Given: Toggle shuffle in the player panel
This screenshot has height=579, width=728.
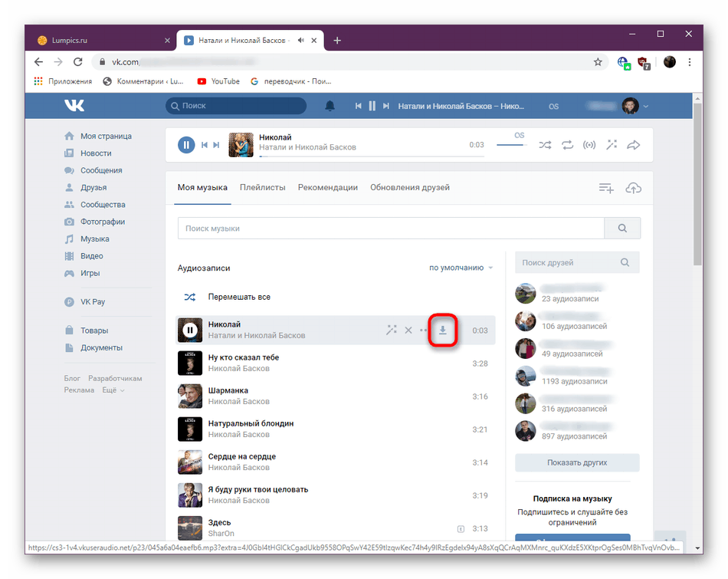Looking at the screenshot, I should coord(545,145).
